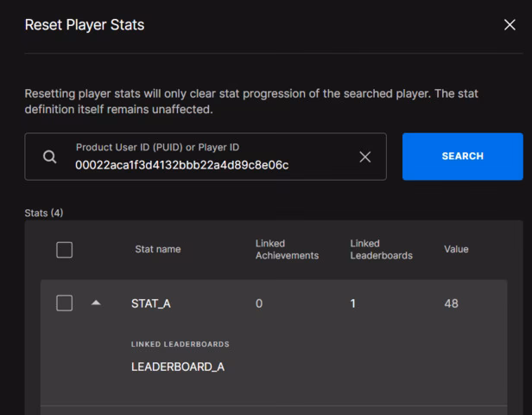The image size is (532, 415).
Task: Click the Stat name column header
Action: click(158, 249)
